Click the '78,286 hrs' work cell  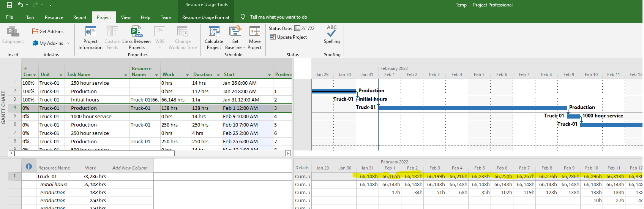(95, 176)
